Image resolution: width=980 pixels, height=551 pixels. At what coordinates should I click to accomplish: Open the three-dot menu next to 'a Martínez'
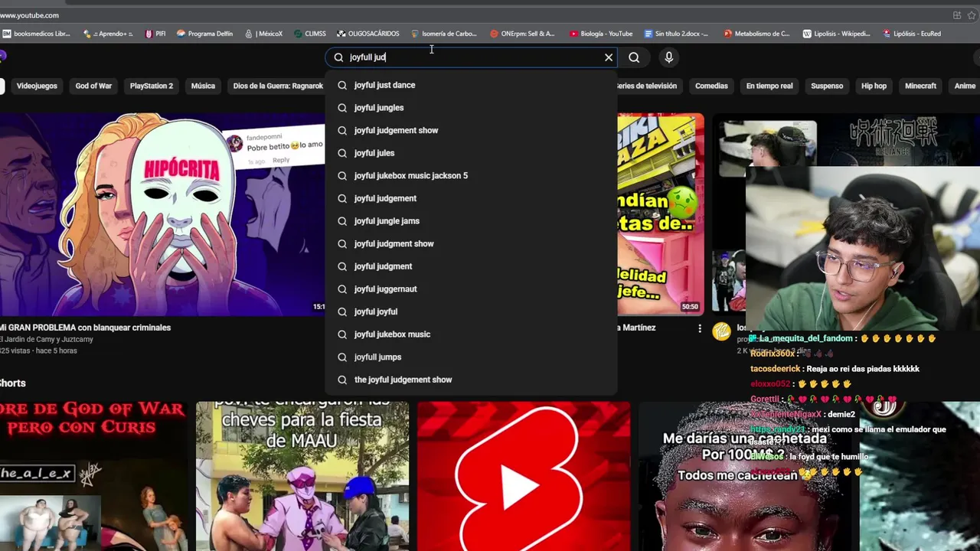(x=699, y=328)
